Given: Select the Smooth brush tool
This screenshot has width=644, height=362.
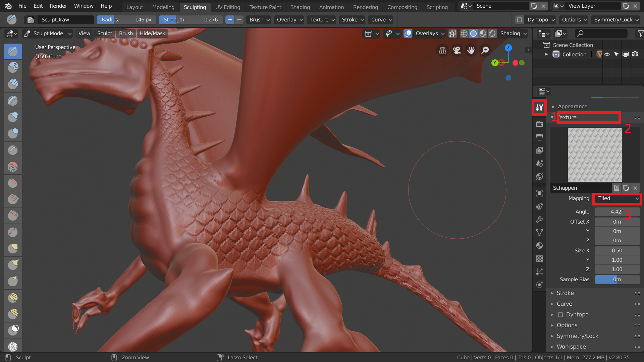Looking at the screenshot, I should click(13, 166).
